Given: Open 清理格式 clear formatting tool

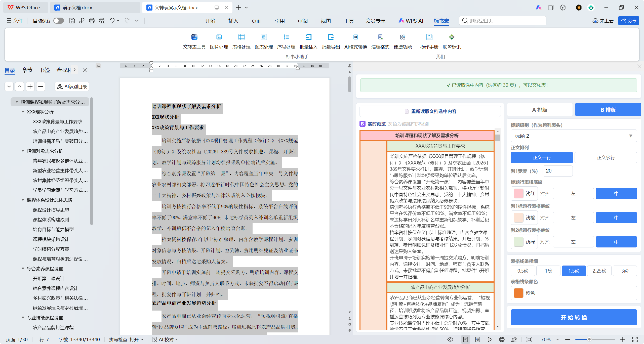Looking at the screenshot, I should [x=380, y=41].
